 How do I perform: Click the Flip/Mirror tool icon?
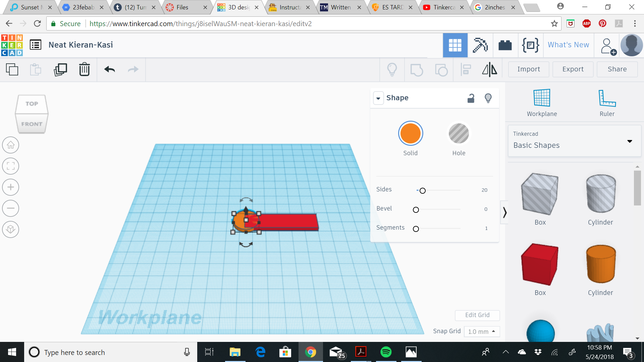tap(490, 70)
